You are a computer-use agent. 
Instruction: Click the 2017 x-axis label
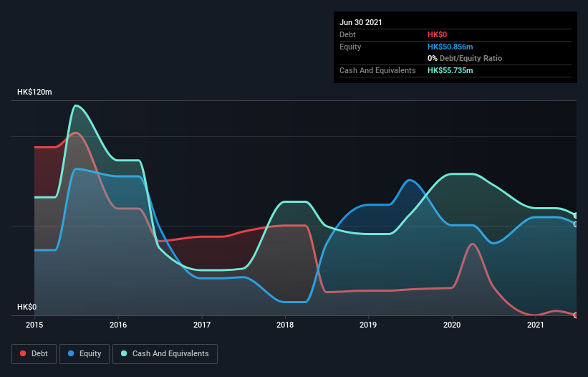click(x=202, y=325)
